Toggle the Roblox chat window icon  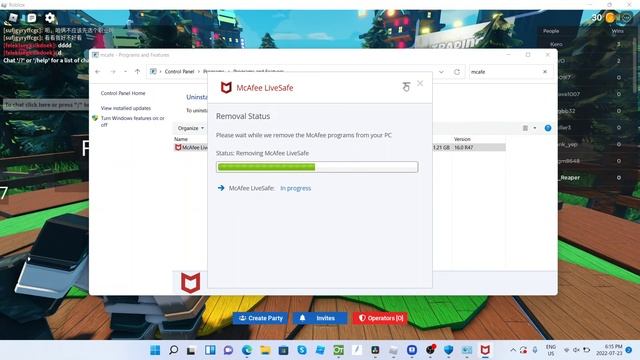32,18
